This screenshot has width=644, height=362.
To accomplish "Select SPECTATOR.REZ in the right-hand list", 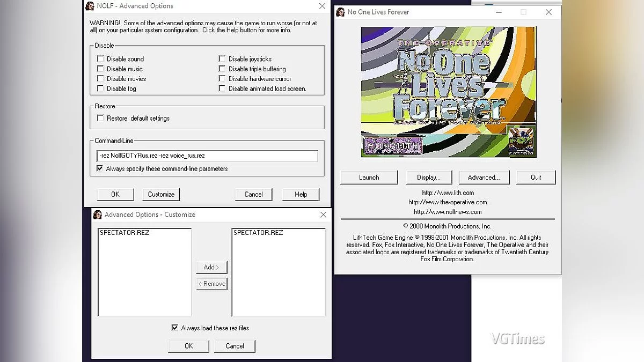I will pos(258,233).
